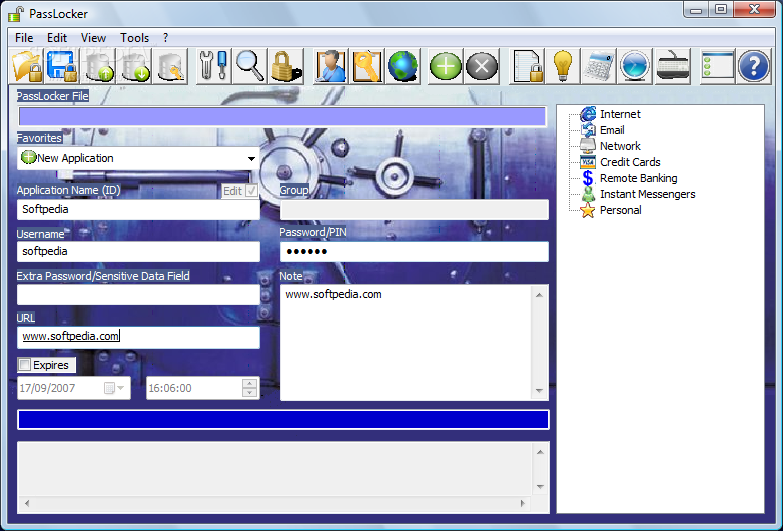The width and height of the screenshot is (783, 531).
Task: Click the blue question mark help icon
Action: [x=754, y=66]
